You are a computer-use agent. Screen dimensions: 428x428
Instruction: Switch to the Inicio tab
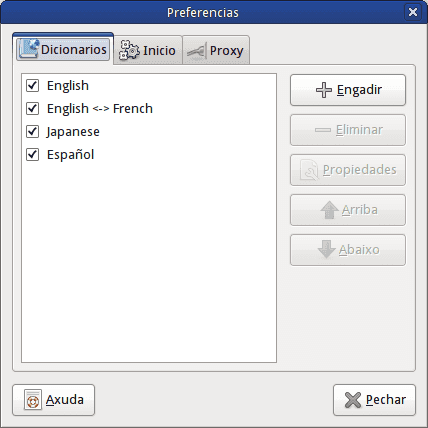pos(148,50)
